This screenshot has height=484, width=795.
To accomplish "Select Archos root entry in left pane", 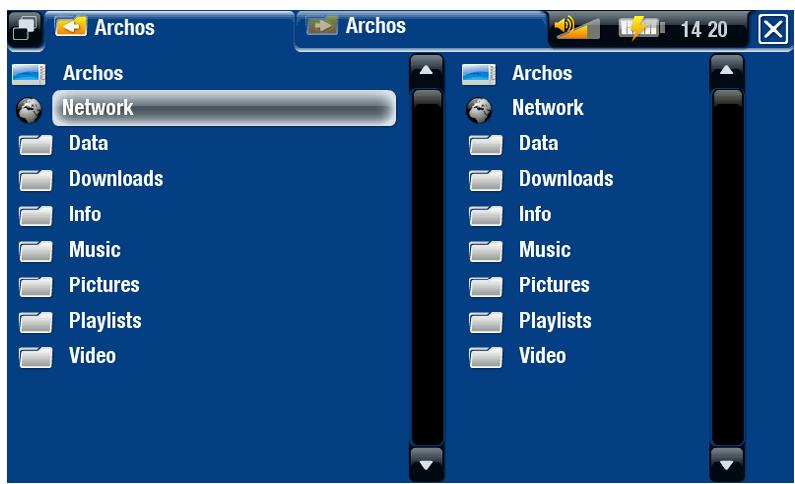I will coord(93,73).
